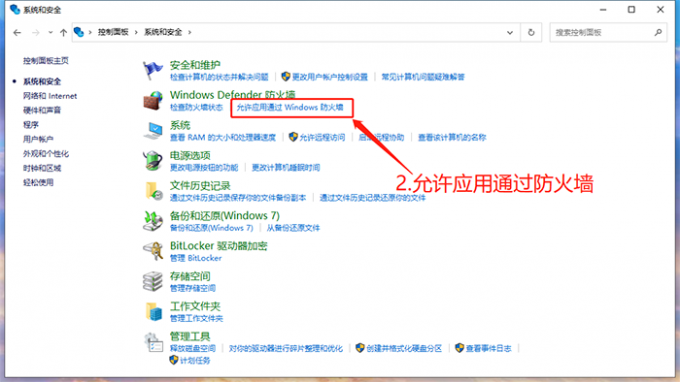Select 轻松使用 in sidebar
Viewport: 680px width, 382px height.
coord(38,183)
